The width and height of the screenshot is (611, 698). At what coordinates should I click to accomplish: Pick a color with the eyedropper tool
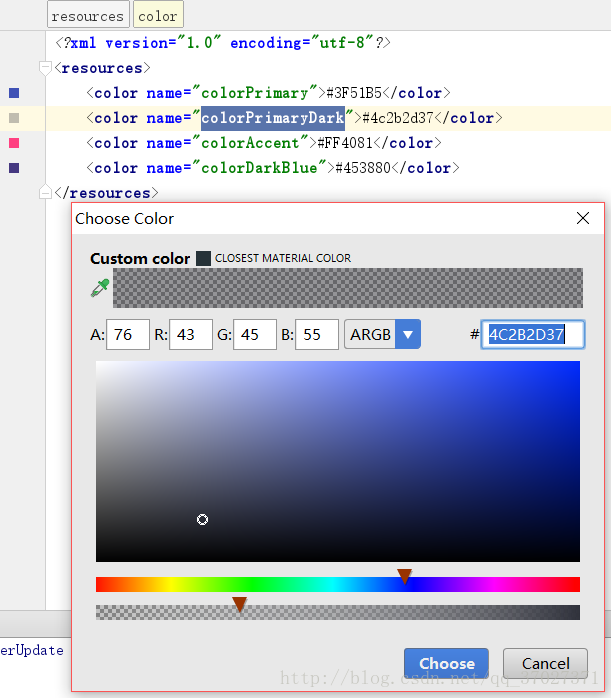[x=100, y=288]
